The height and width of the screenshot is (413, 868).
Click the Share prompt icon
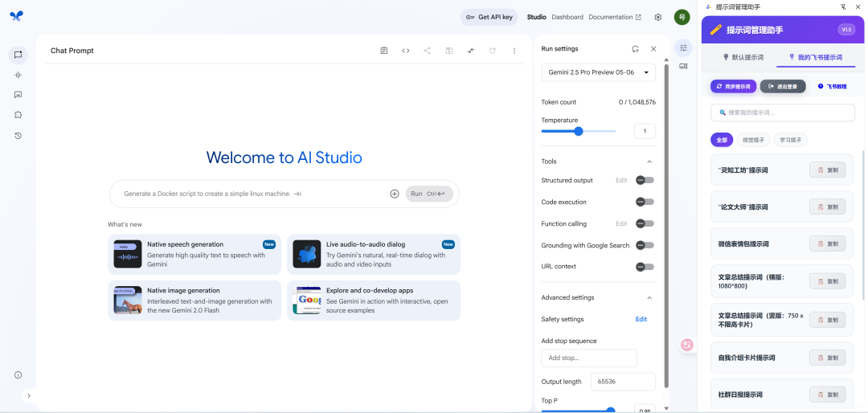427,51
